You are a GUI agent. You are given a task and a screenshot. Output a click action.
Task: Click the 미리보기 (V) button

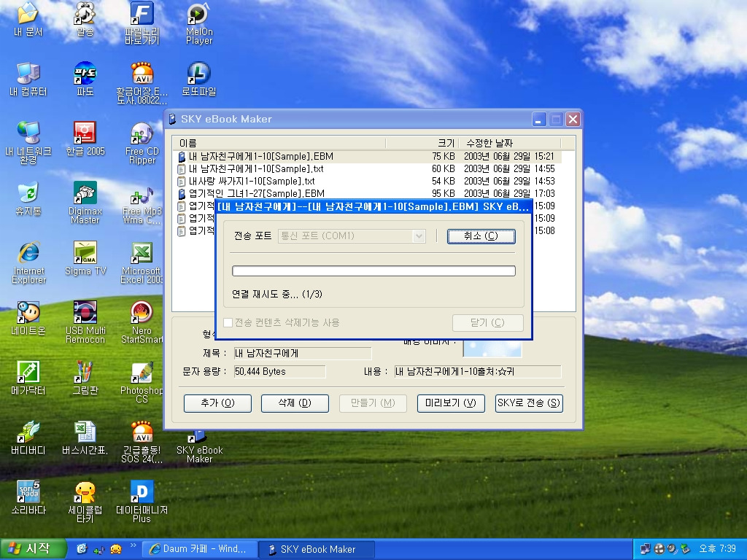pos(451,403)
